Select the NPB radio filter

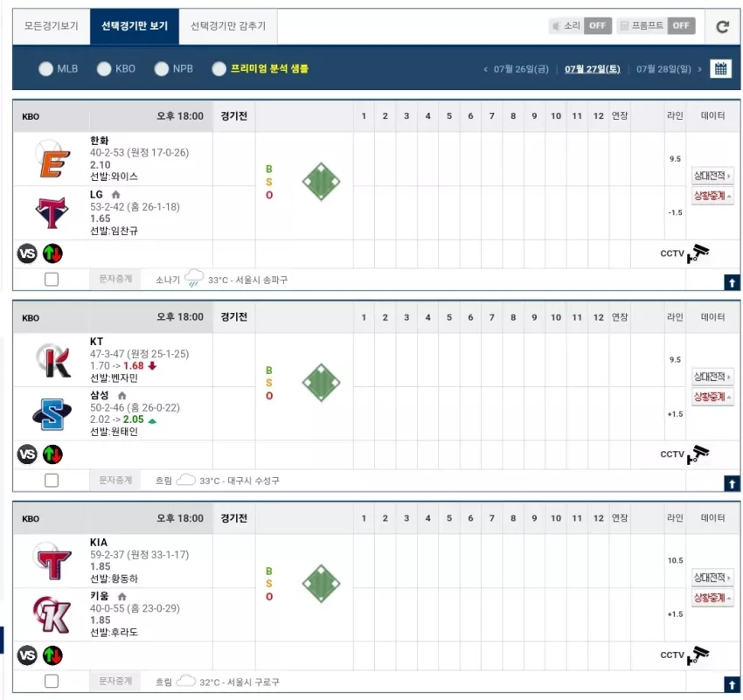(x=162, y=69)
